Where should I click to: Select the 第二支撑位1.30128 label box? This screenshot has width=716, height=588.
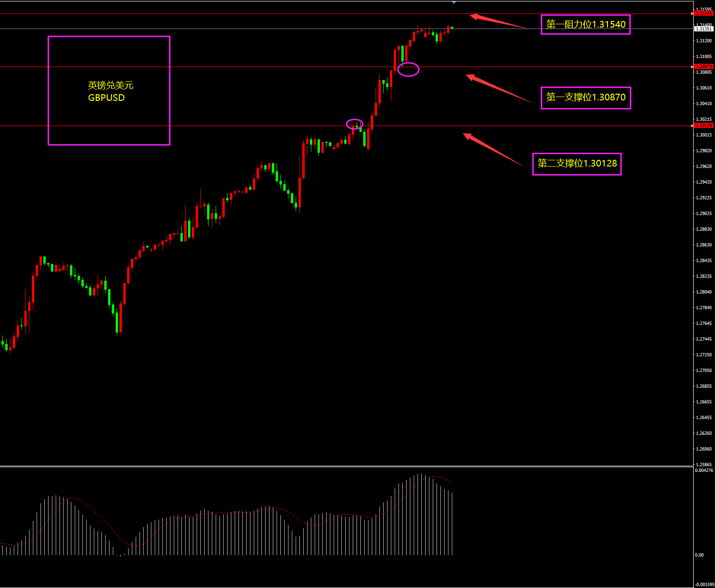click(577, 164)
